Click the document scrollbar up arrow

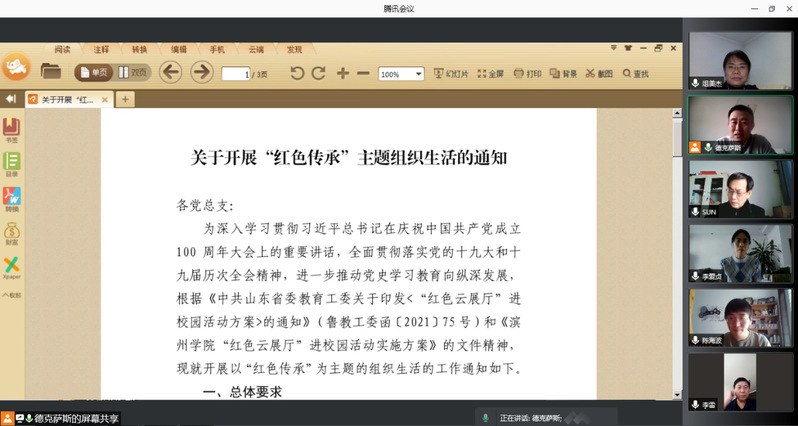click(677, 113)
